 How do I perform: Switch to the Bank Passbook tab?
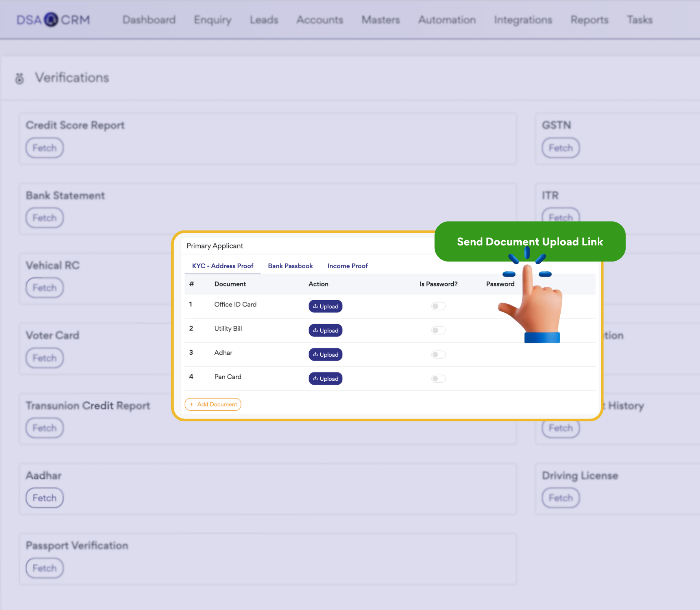click(x=290, y=266)
